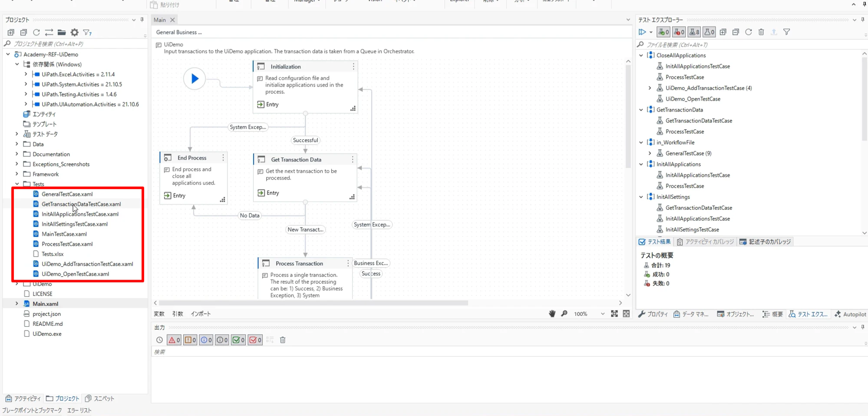Toggle passed tests filter in Test Explorer

tap(663, 32)
